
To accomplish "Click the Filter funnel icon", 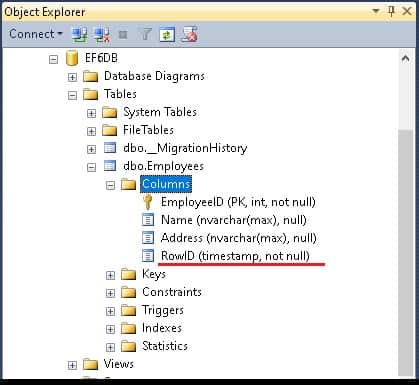I will (x=145, y=34).
